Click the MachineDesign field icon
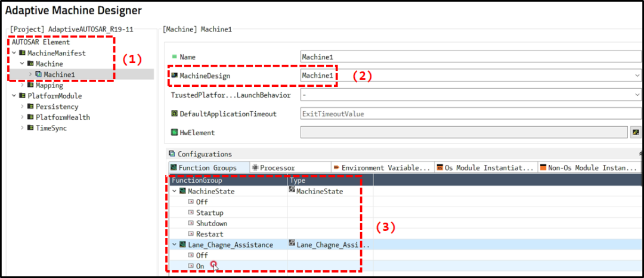This screenshot has width=644, height=278. (174, 76)
